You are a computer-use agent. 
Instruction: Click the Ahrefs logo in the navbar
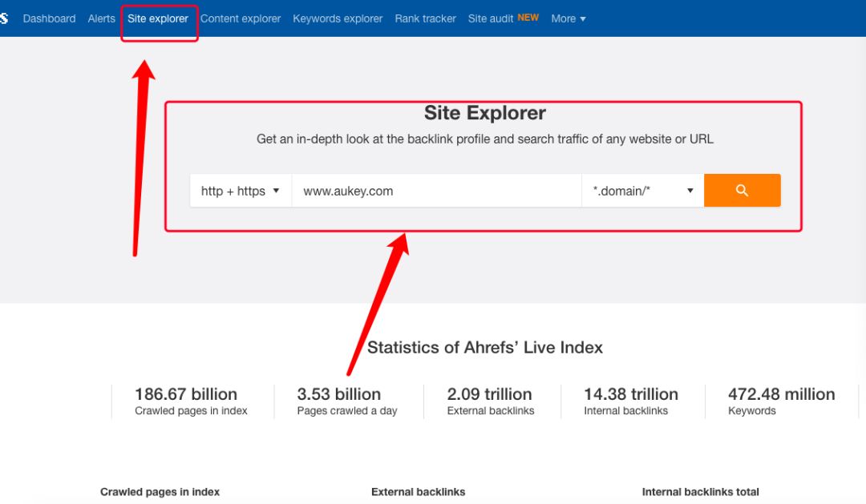tap(4, 18)
